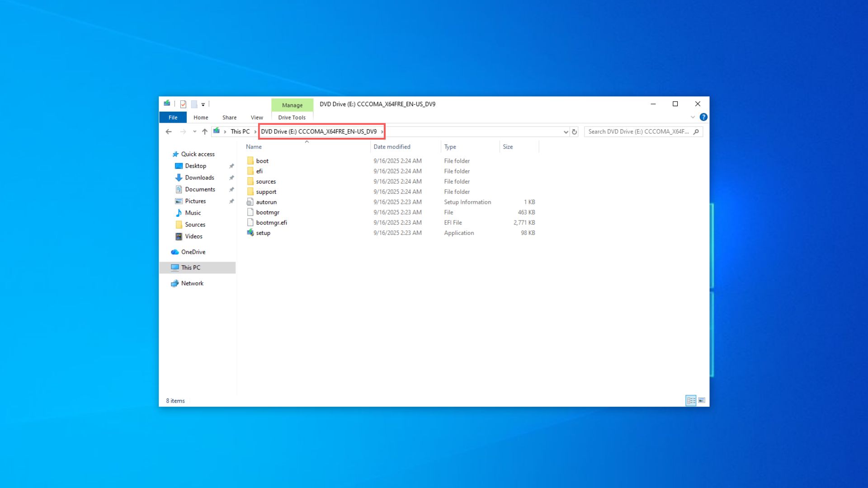Unpin Downloads from Quick access

click(231, 178)
